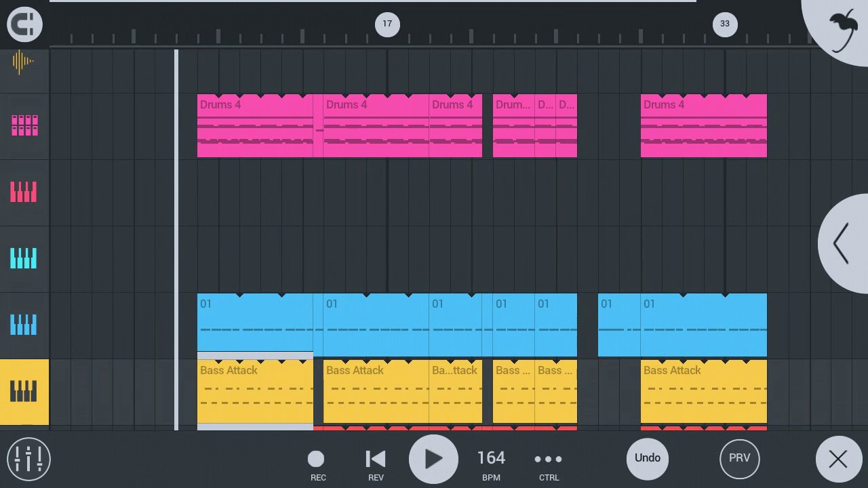The image size is (868, 488).
Task: Select the yellow Bass Attack track icon
Action: (x=24, y=392)
